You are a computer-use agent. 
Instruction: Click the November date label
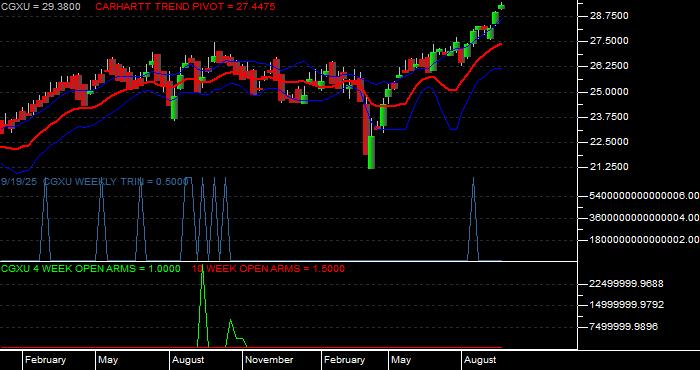click(269, 360)
